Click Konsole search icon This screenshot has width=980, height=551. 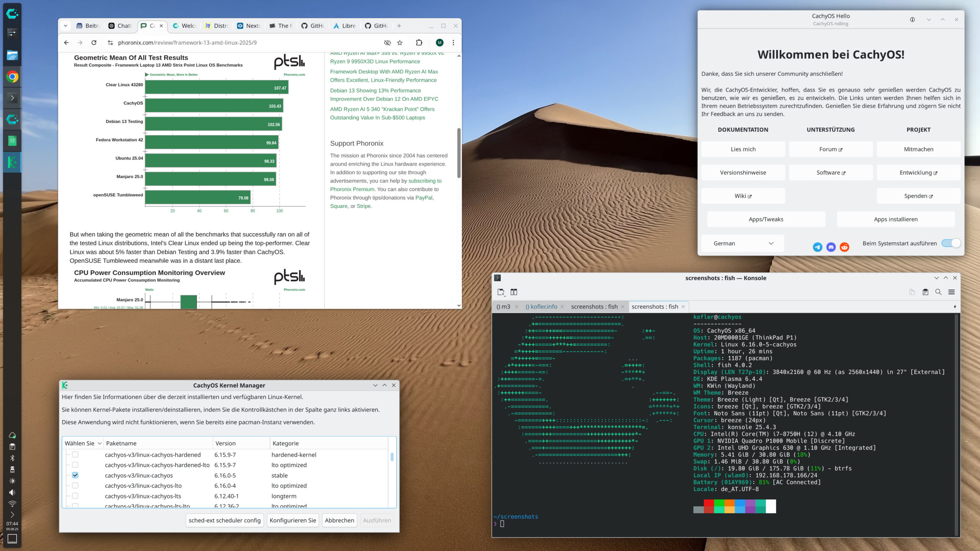click(938, 292)
